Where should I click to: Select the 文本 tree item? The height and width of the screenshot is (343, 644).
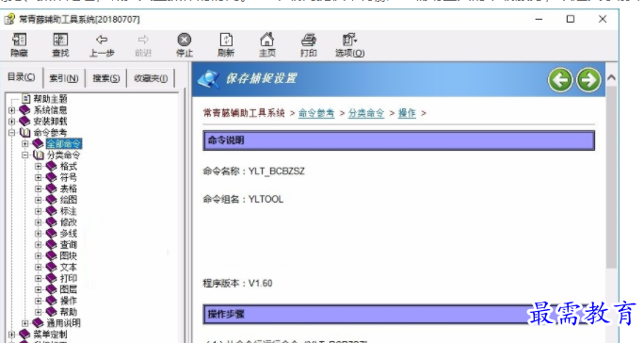[x=68, y=267]
